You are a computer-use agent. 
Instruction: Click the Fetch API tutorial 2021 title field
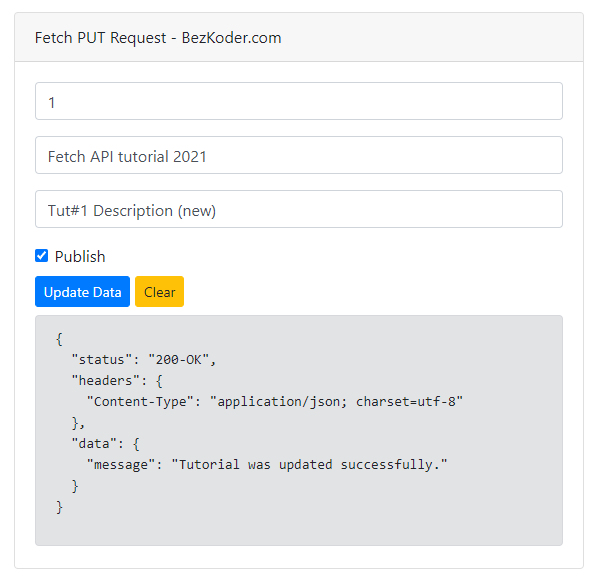[x=298, y=155]
